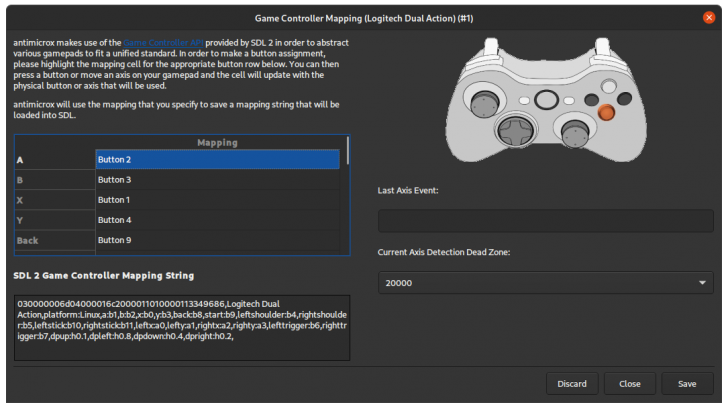The width and height of the screenshot is (728, 409).
Task: Click the Last Axis Event field
Action: 545,221
